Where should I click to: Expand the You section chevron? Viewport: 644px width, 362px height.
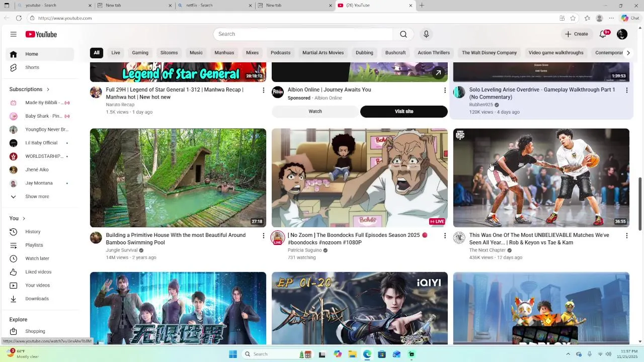click(24, 218)
